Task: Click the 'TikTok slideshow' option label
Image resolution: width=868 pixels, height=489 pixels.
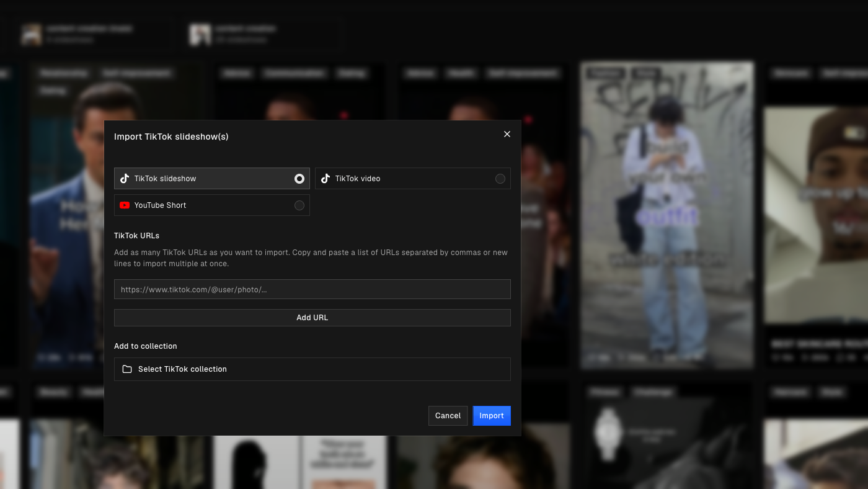Action: [x=165, y=179]
